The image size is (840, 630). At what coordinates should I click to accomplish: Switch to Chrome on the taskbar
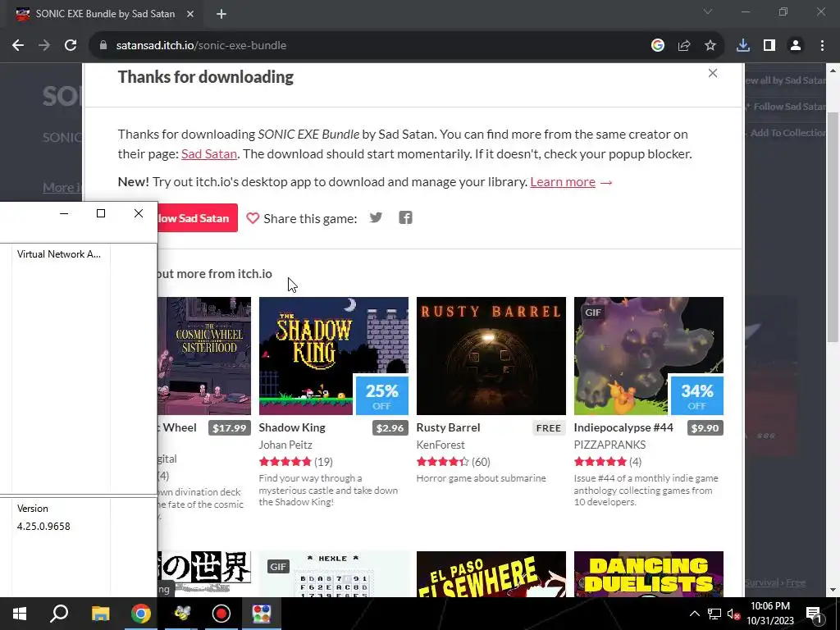(x=140, y=614)
